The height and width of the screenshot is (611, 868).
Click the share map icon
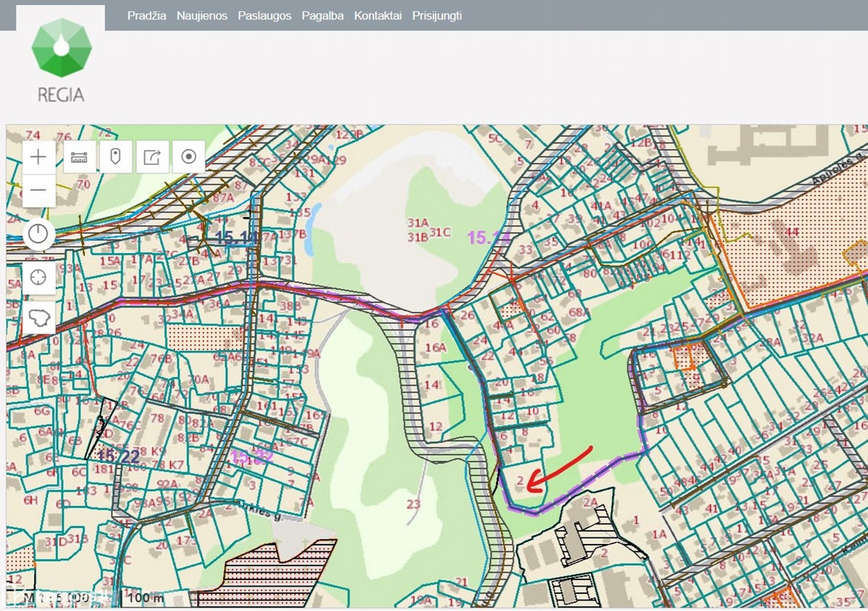pyautogui.click(x=152, y=157)
